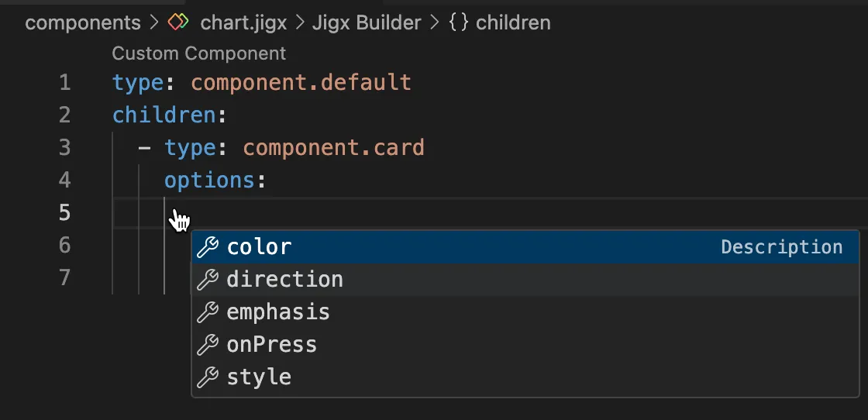The width and height of the screenshot is (868, 420).
Task: Click the wrench icon beside style
Action: 208,377
